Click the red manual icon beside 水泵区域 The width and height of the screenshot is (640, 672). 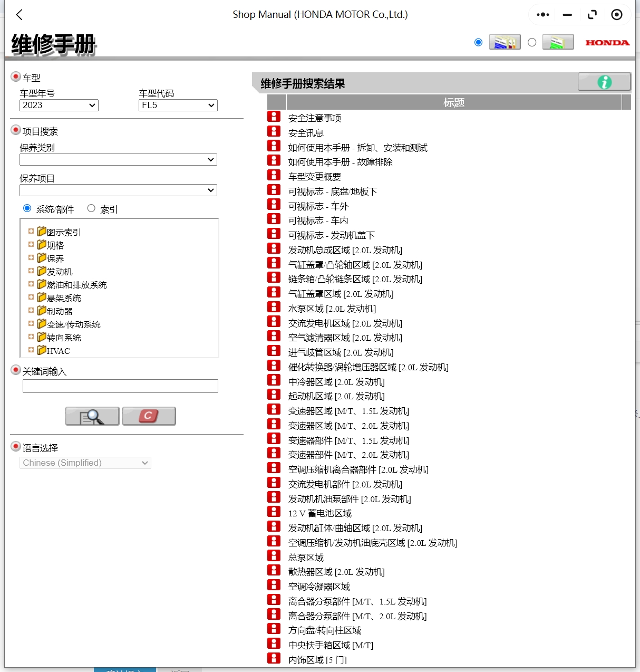(x=274, y=306)
